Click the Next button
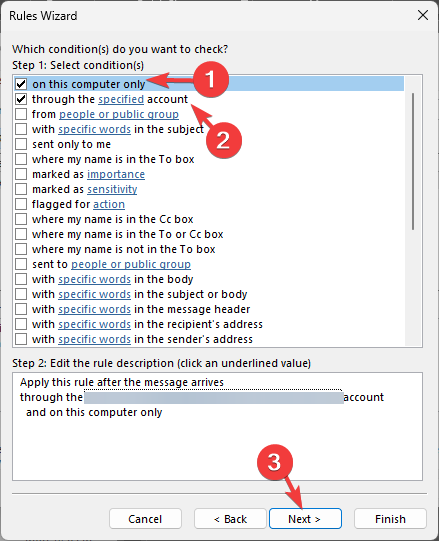Viewport: 439px width, 541px height. [x=305, y=519]
